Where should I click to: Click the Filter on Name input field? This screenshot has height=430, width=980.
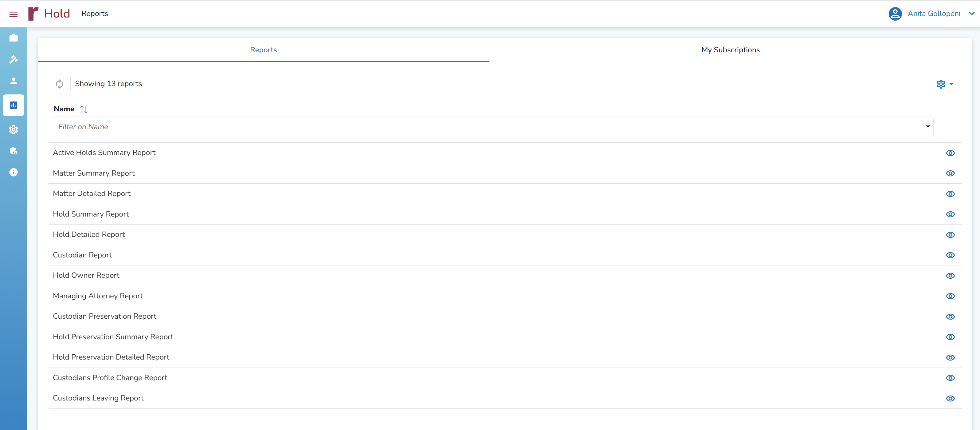487,127
